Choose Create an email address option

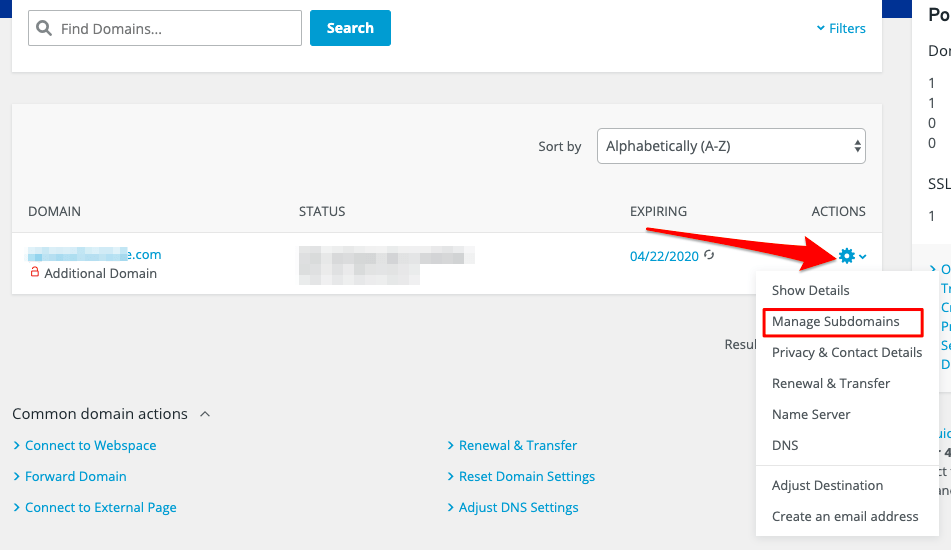coord(845,517)
